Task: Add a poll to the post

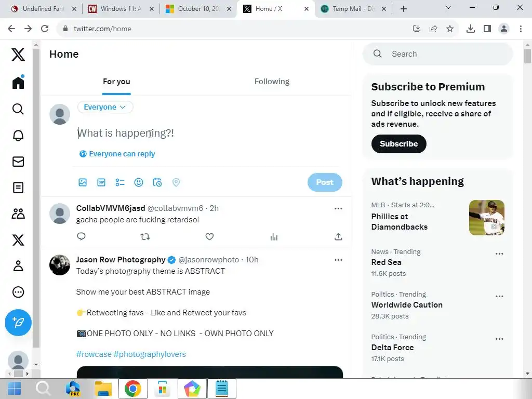Action: click(x=120, y=182)
